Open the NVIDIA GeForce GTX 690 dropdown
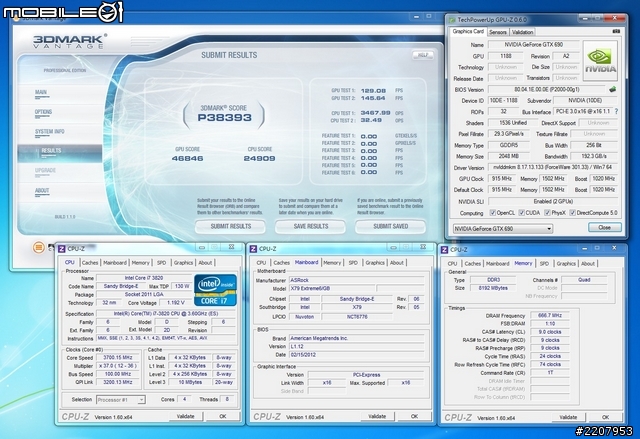Screen dimensions: 640x439 [503, 228]
